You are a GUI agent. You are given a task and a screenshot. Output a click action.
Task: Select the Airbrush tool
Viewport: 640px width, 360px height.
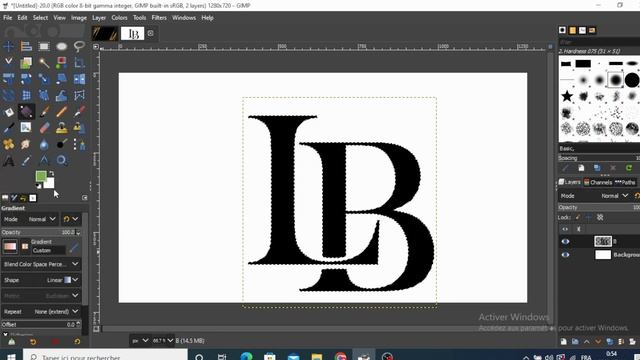[79, 111]
